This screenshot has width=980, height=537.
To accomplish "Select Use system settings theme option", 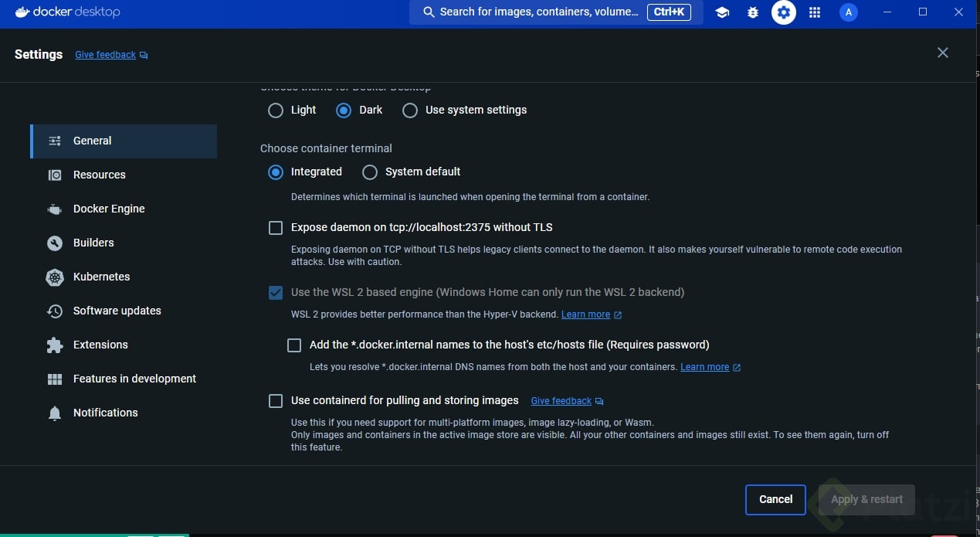I will coord(410,110).
